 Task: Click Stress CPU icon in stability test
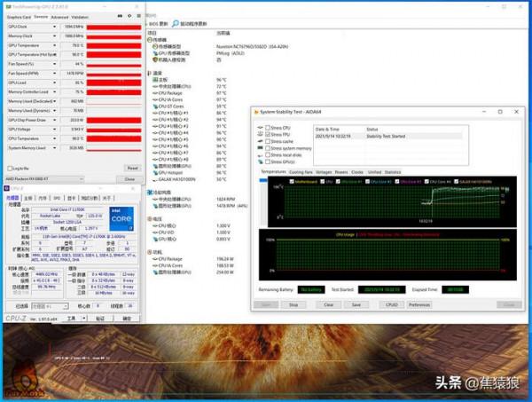260,128
